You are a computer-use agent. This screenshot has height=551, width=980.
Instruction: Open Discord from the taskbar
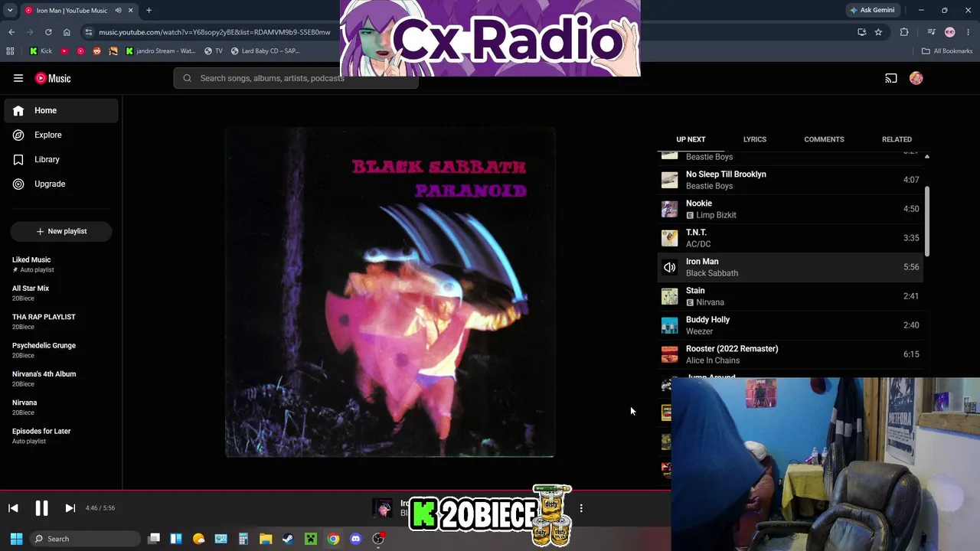(355, 539)
